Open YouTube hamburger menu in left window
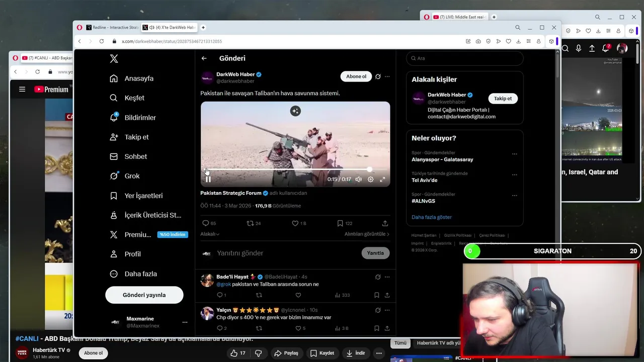Image resolution: width=644 pixels, height=362 pixels. 22,89
